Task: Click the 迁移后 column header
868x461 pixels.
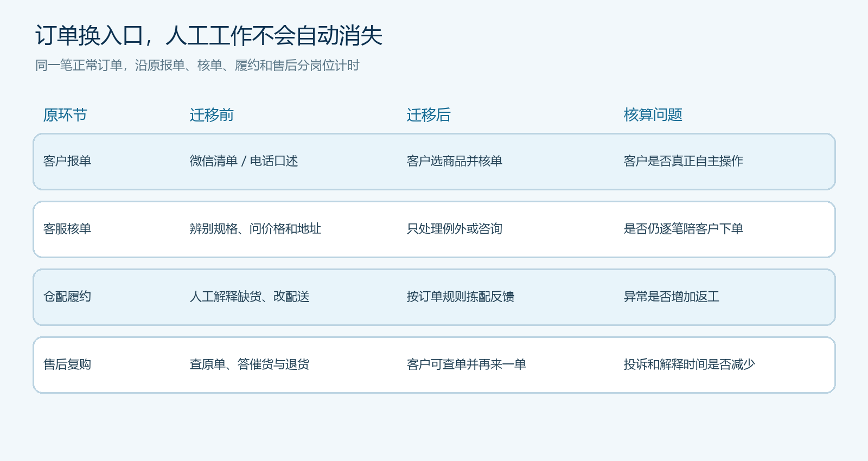Action: (429, 115)
